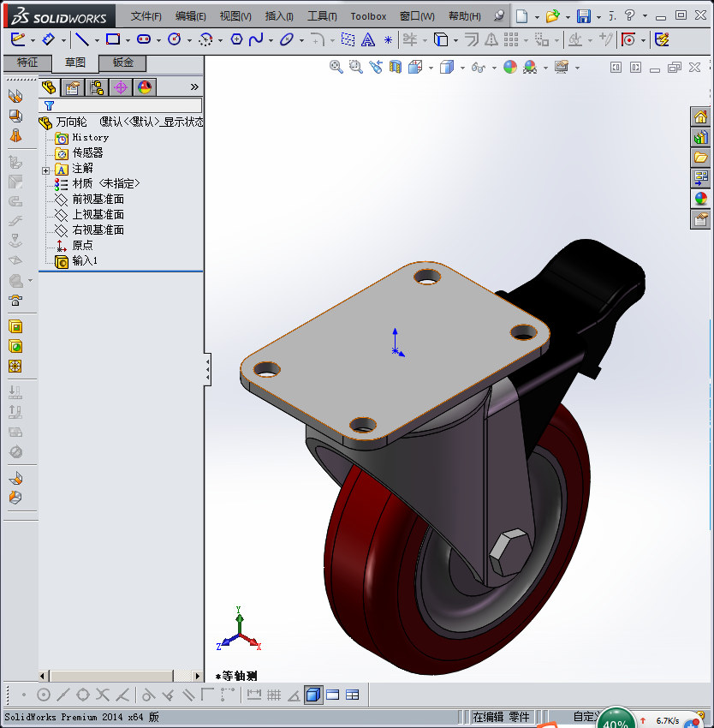Open the 文件(F) menu

[x=146, y=16]
